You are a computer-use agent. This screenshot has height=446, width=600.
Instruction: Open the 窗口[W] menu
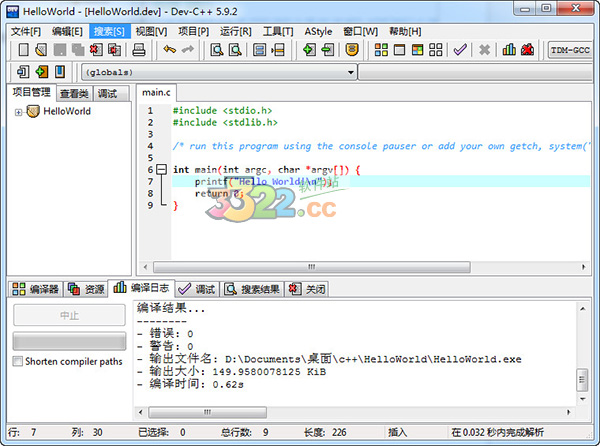pyautogui.click(x=360, y=31)
